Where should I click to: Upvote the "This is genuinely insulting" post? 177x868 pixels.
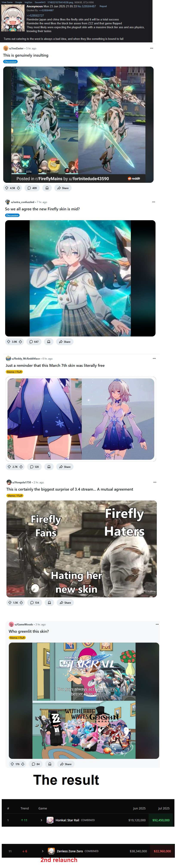pyautogui.click(x=7, y=188)
